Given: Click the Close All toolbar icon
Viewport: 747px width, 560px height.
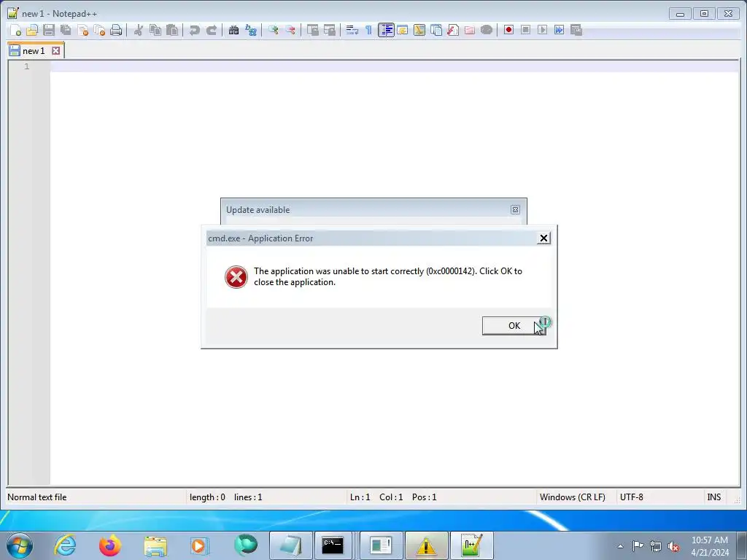Looking at the screenshot, I should pyautogui.click(x=99, y=30).
